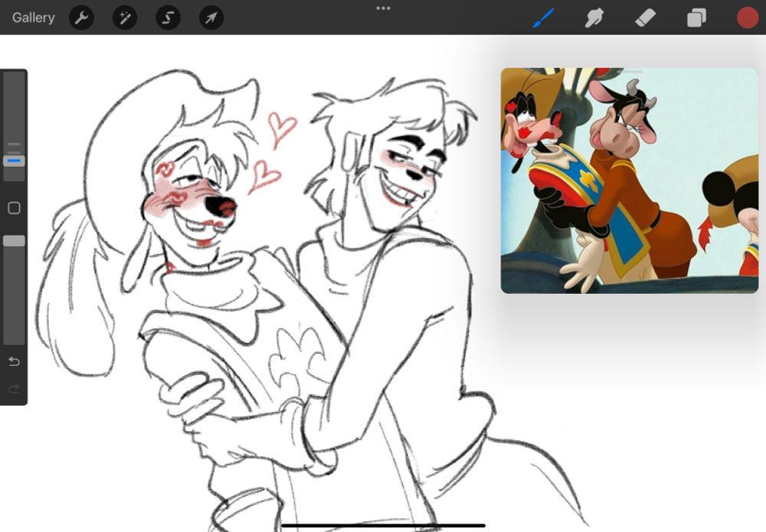This screenshot has width=766, height=532.
Task: Open the Adjustments magic wand menu
Action: [x=125, y=18]
